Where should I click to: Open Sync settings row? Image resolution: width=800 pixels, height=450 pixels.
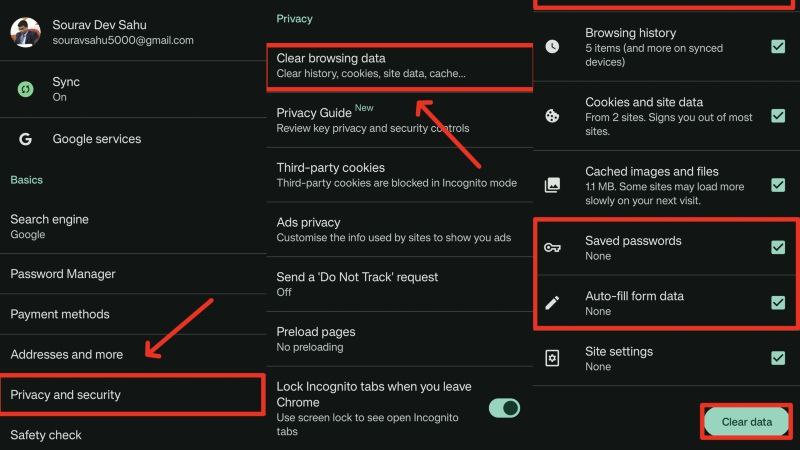[x=133, y=89]
